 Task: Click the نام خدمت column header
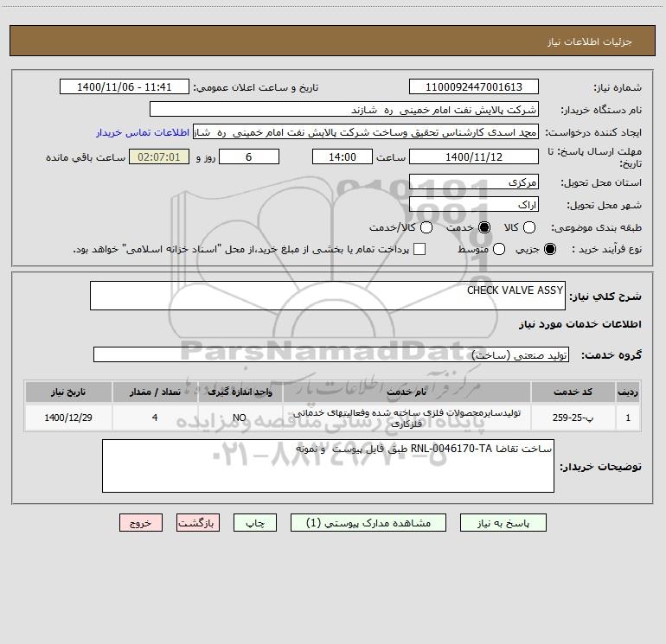[407, 392]
